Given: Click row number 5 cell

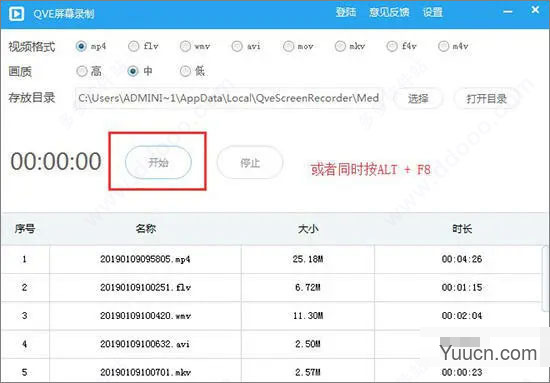Looking at the screenshot, I should (x=25, y=372).
